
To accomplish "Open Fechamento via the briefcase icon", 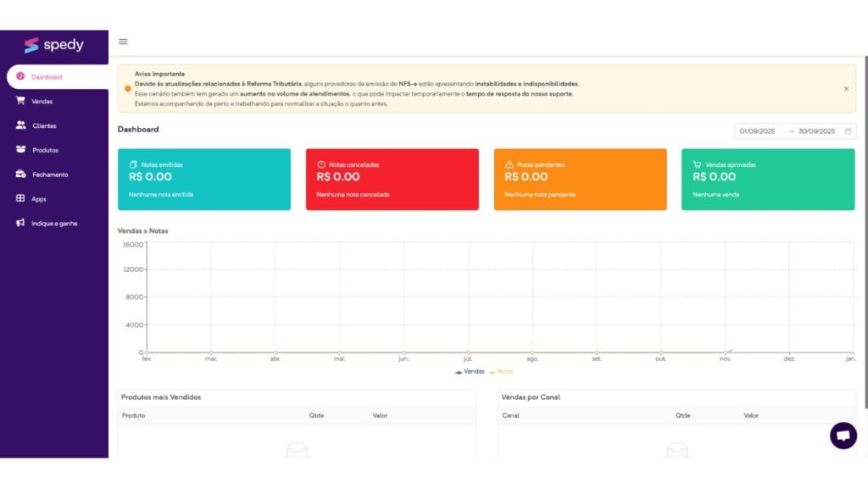I will pos(19,175).
